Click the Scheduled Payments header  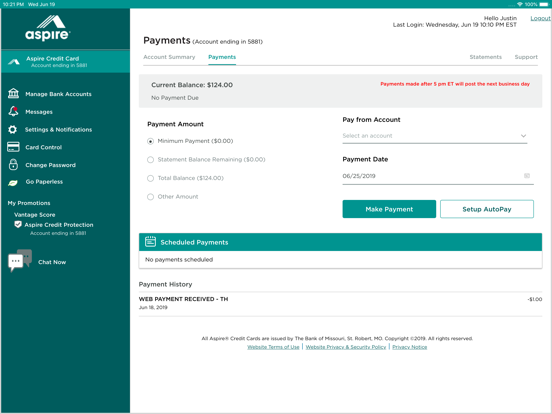340,242
